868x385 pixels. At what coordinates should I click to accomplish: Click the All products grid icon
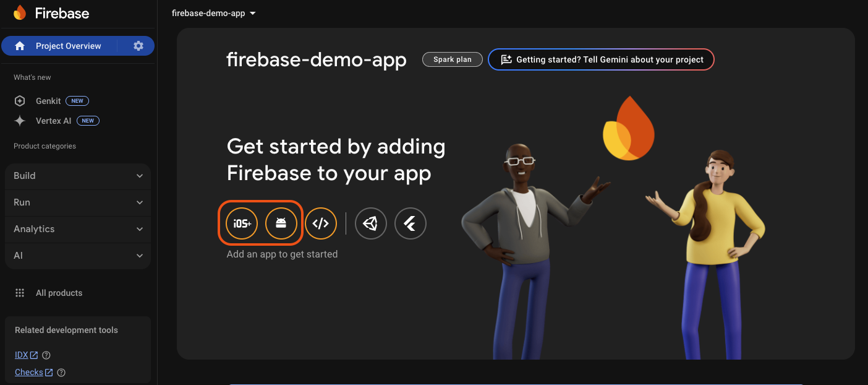[20, 293]
